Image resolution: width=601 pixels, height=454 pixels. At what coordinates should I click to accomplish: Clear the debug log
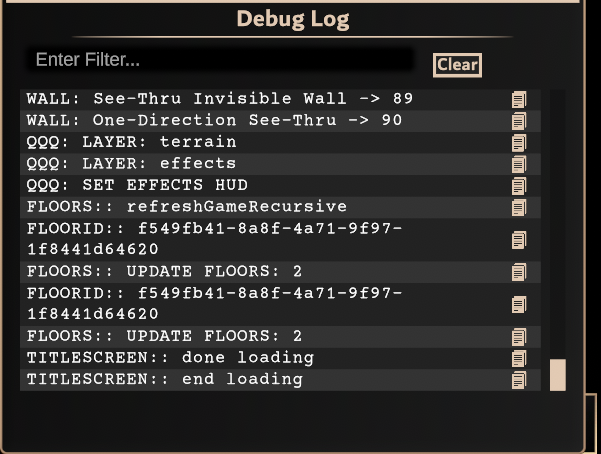tap(457, 65)
